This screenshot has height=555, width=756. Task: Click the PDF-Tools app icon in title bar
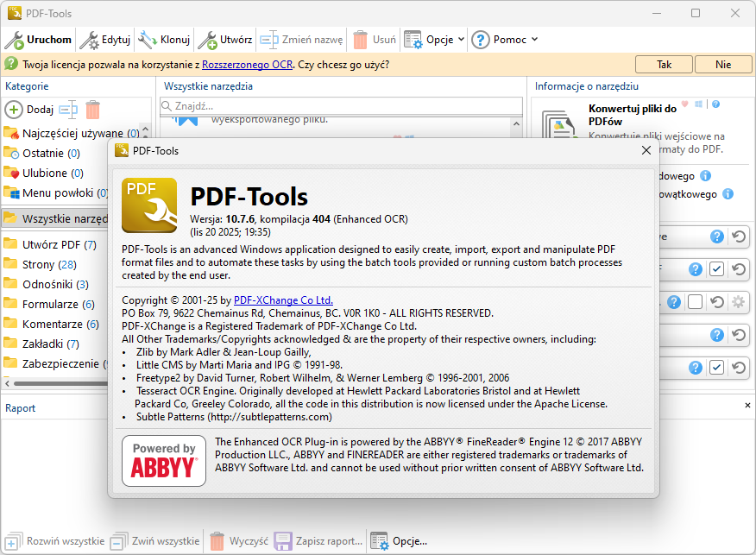pos(15,13)
